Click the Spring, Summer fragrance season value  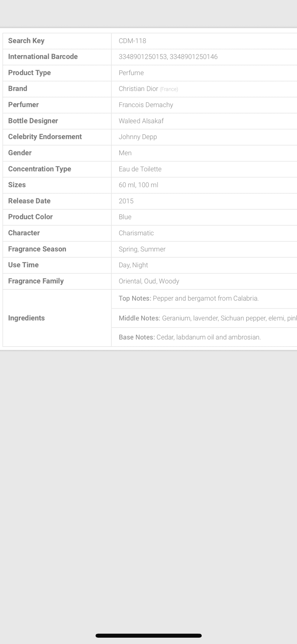pos(142,249)
